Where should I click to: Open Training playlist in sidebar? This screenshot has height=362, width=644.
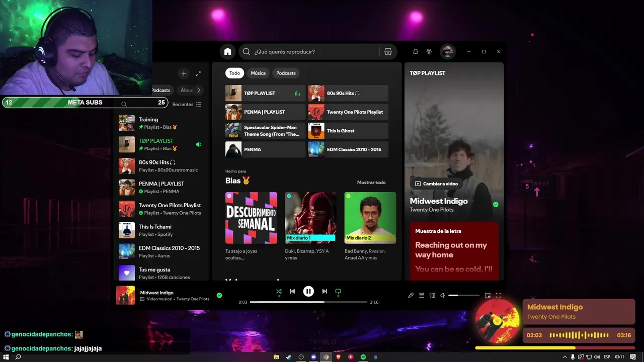[162, 123]
